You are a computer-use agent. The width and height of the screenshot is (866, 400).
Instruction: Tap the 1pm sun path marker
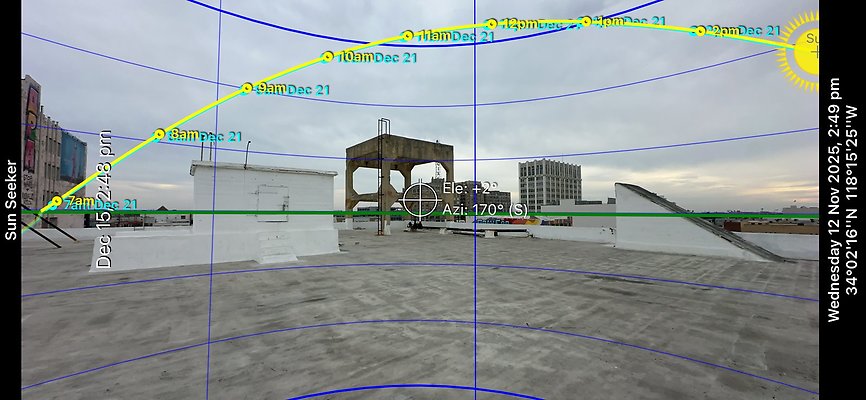click(x=586, y=21)
